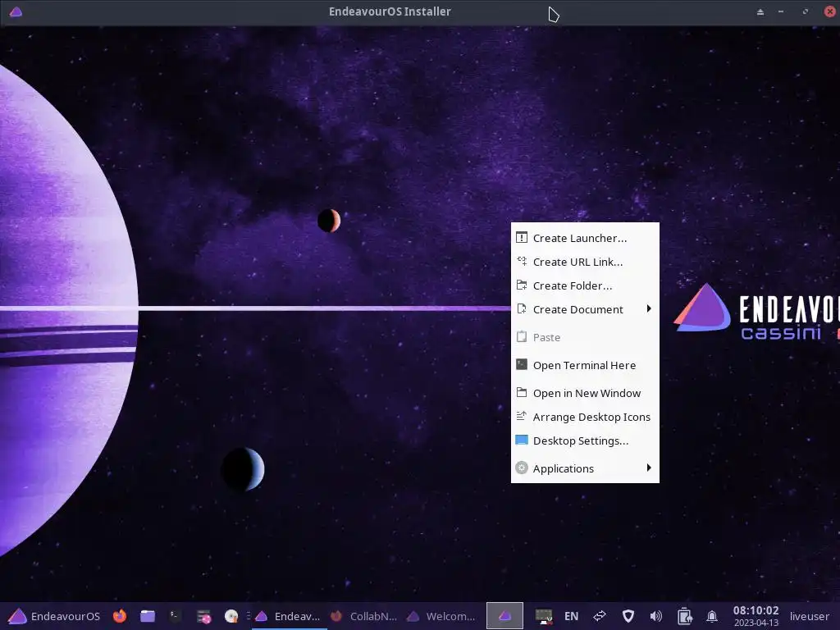Click Open Terminal Here

[x=585, y=365]
